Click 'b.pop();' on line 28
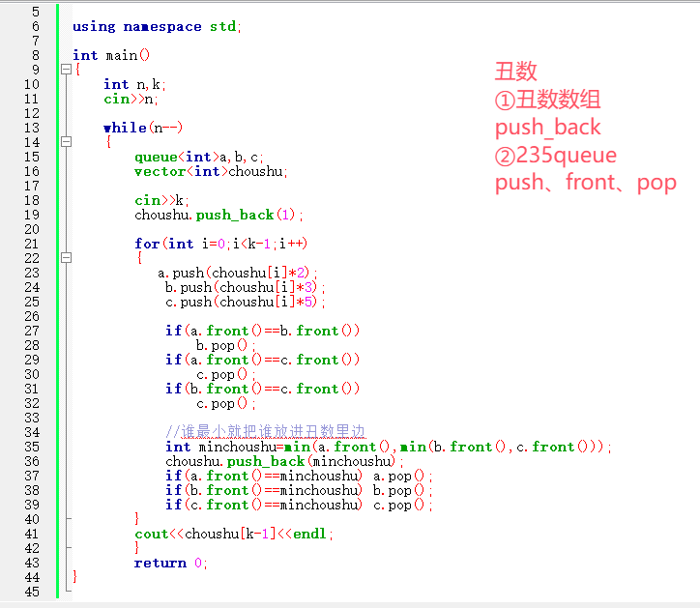700x608 pixels. (x=226, y=345)
